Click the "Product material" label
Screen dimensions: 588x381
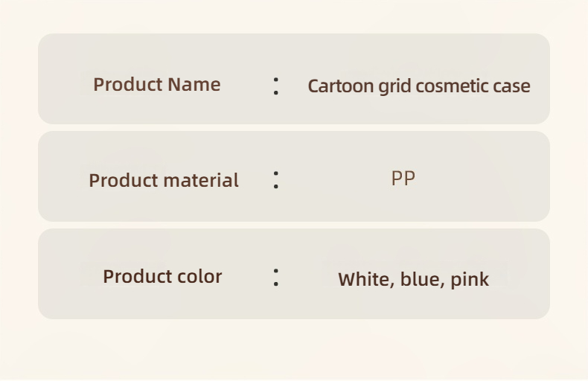pos(164,180)
